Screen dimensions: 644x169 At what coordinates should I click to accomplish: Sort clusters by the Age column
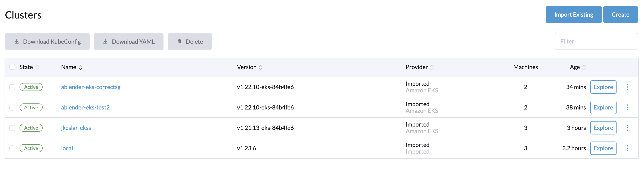[576, 67]
